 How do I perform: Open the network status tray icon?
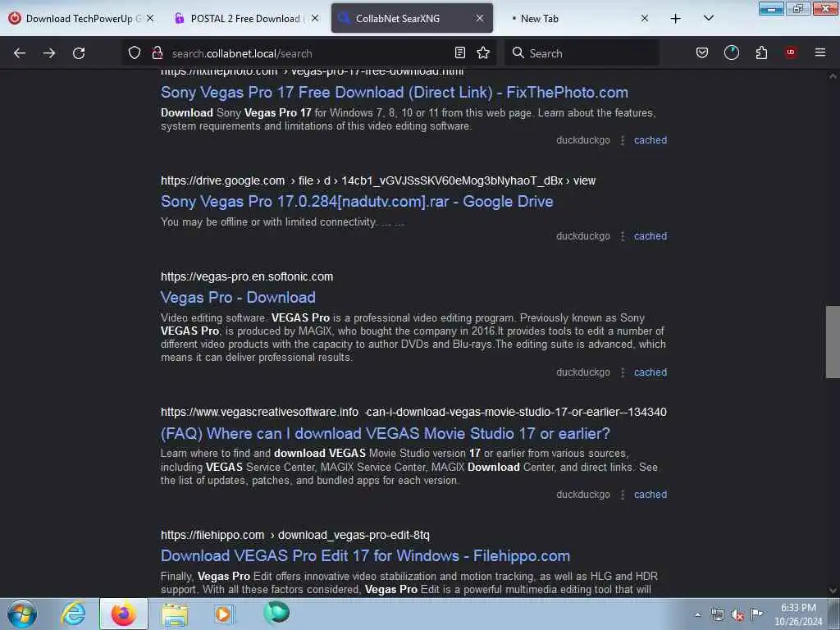click(717, 614)
